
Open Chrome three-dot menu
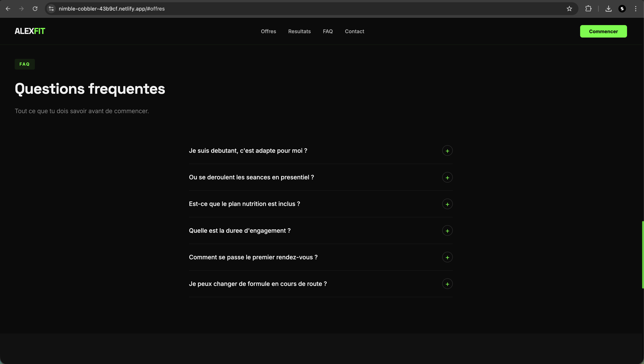click(636, 9)
